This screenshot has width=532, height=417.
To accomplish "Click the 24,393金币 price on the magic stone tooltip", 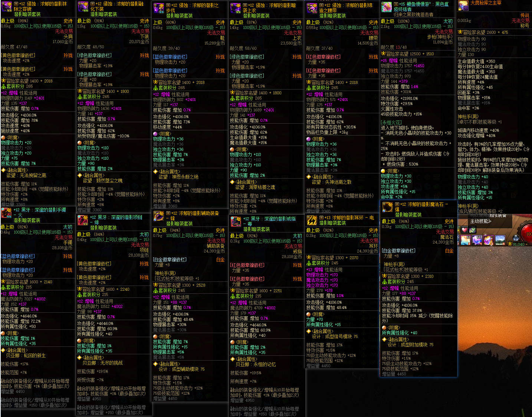I will (443, 242).
